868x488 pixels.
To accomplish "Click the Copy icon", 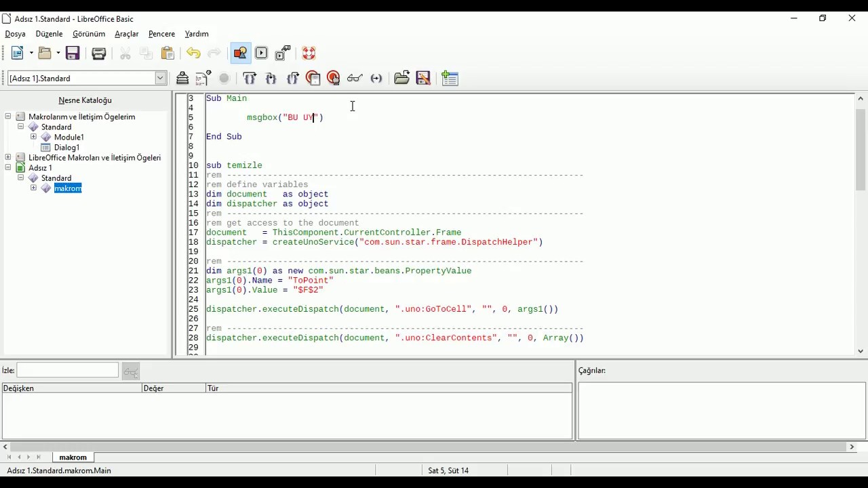I will point(146,53).
